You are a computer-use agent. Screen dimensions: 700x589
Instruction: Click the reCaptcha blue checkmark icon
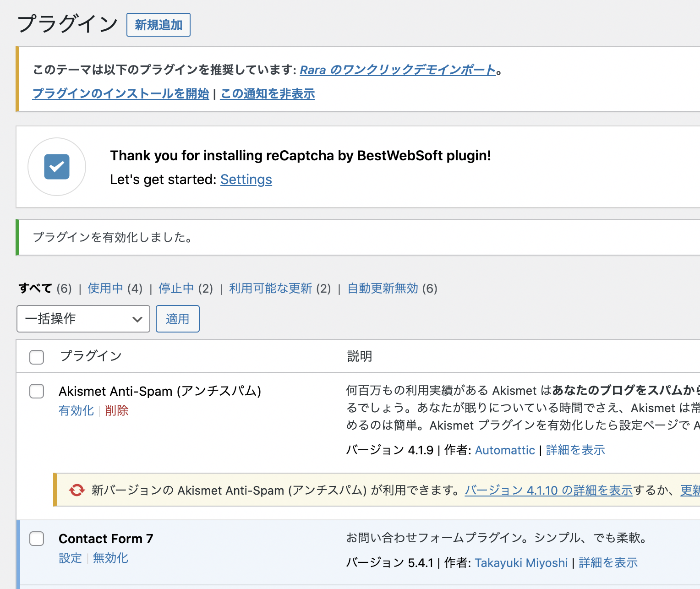pyautogui.click(x=57, y=167)
